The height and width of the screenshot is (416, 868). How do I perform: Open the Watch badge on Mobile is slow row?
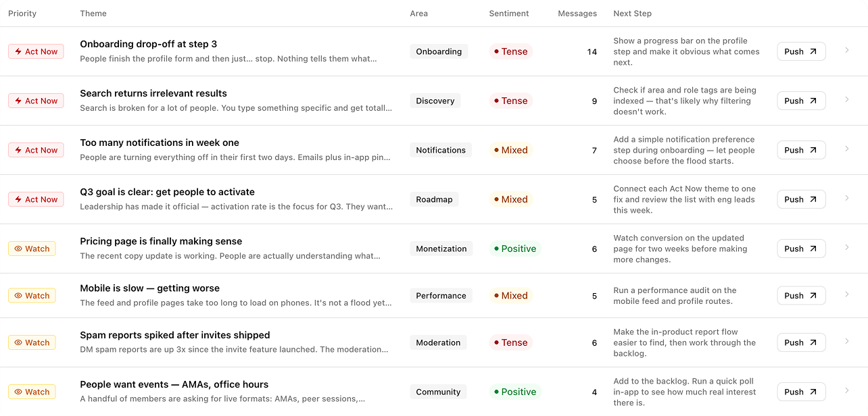tap(32, 295)
